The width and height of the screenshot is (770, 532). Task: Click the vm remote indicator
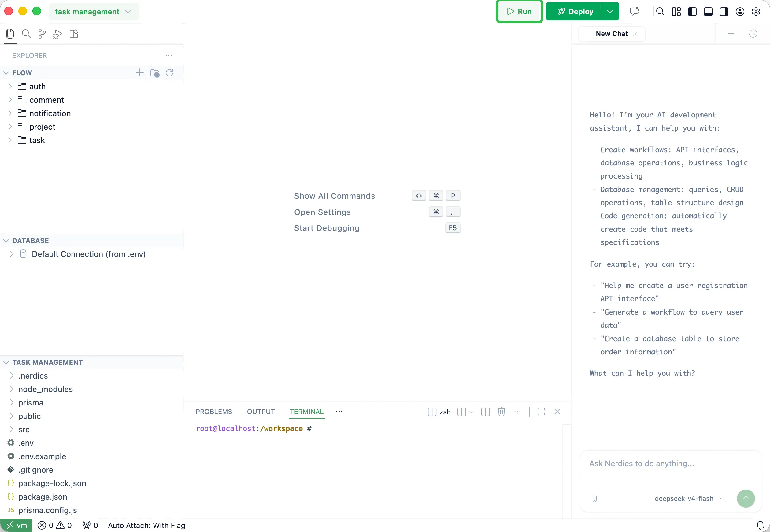(16, 526)
